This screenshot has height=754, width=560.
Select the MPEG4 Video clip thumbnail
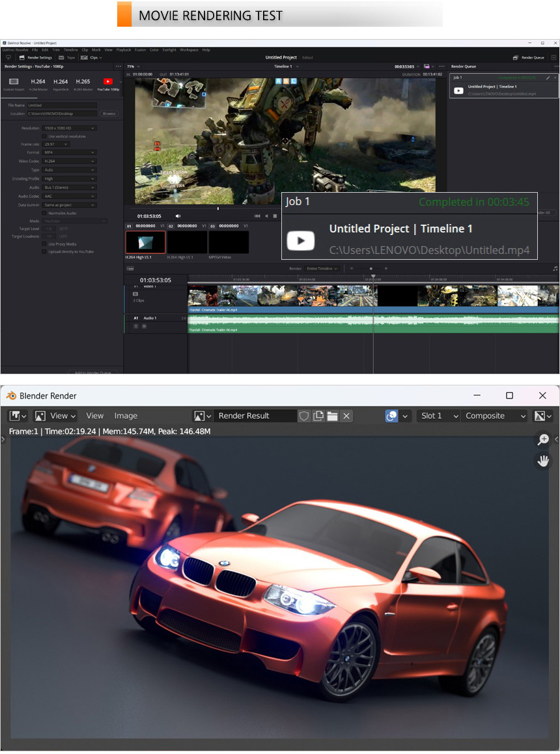[x=229, y=242]
